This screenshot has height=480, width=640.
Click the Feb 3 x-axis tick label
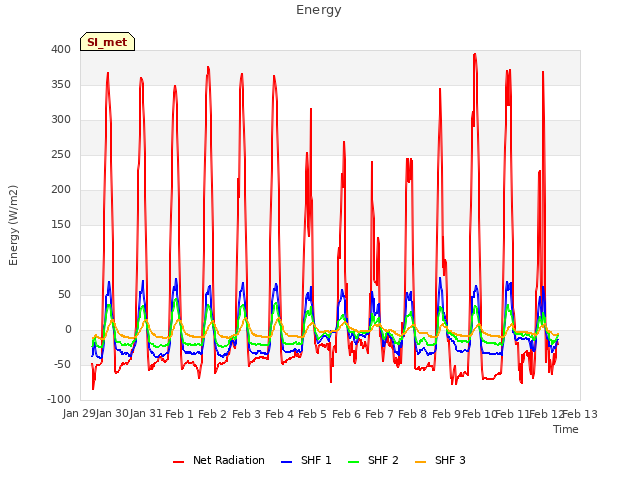click(x=246, y=414)
